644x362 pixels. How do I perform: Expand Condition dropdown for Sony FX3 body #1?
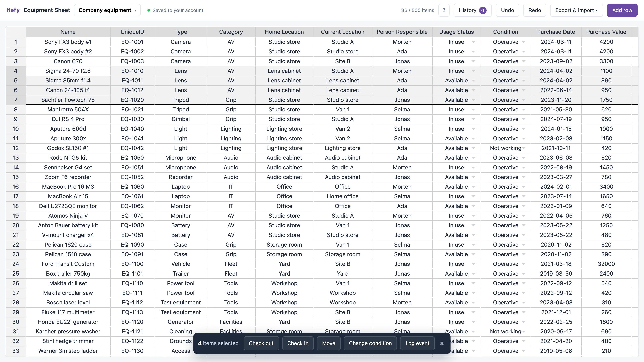point(524,42)
